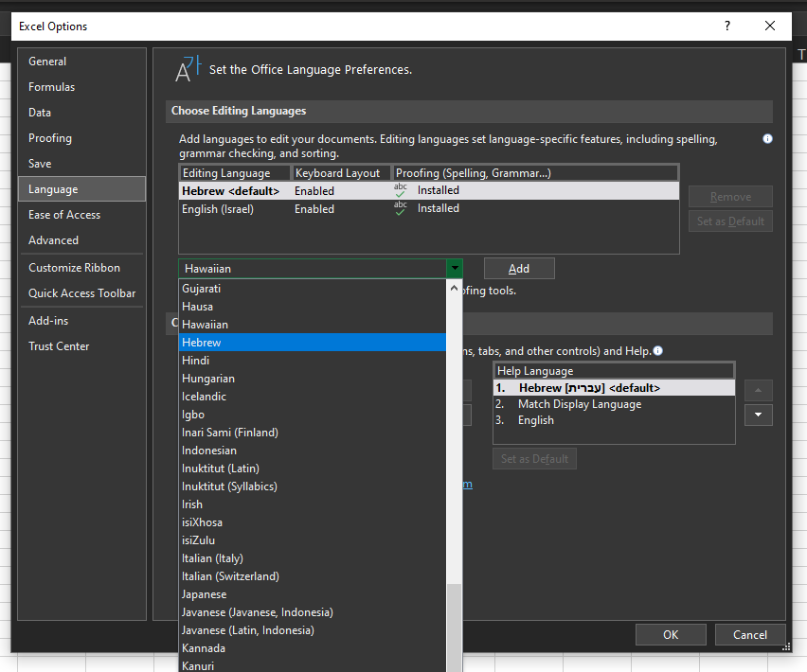Choose Gujarati from the dropdown list
This screenshot has width=807, height=672.
313,289
